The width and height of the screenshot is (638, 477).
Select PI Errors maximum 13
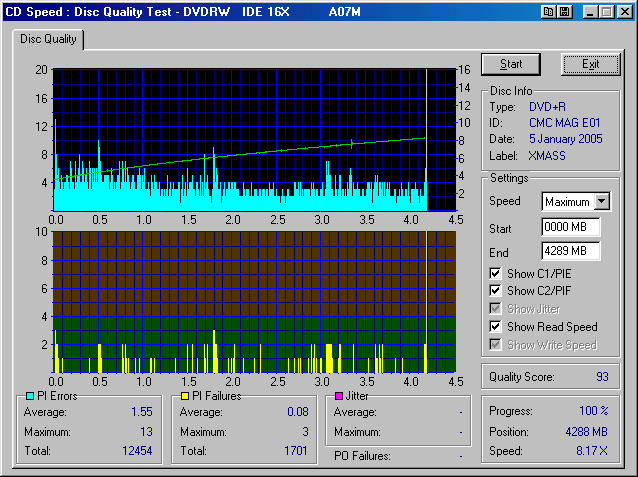tap(146, 431)
